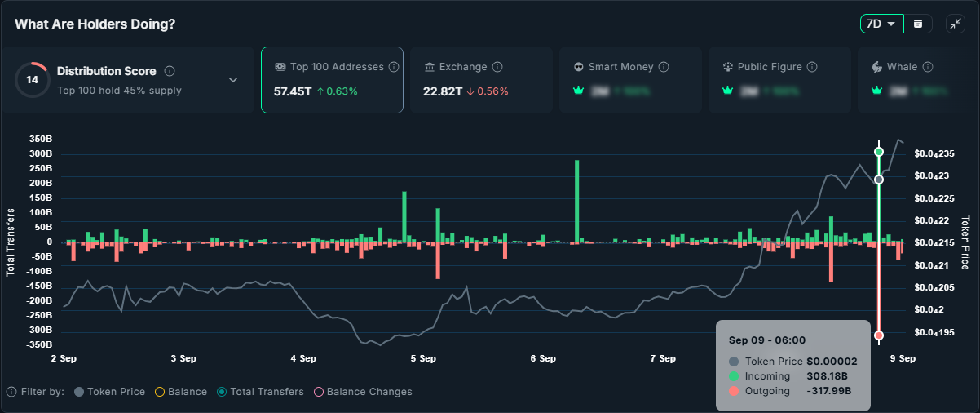Click the Exchange info icon
Viewport: 980px width, 413px height.
pyautogui.click(x=497, y=67)
